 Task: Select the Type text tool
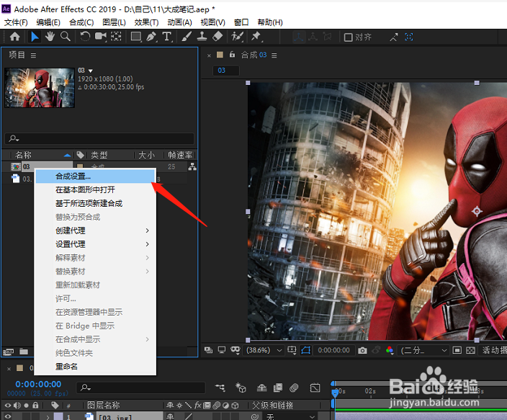[167, 37]
